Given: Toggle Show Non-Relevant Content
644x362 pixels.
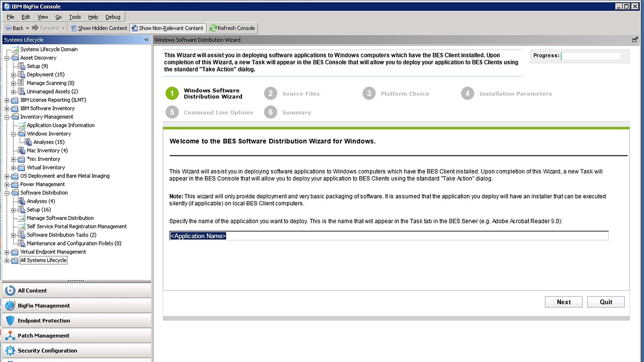Looking at the screenshot, I should (x=168, y=28).
